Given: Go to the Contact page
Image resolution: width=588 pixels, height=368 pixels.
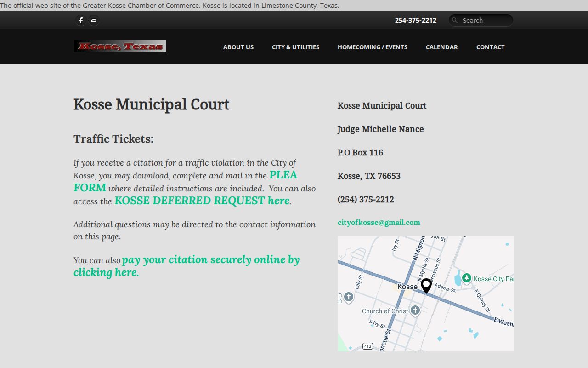Looking at the screenshot, I should click(x=490, y=47).
